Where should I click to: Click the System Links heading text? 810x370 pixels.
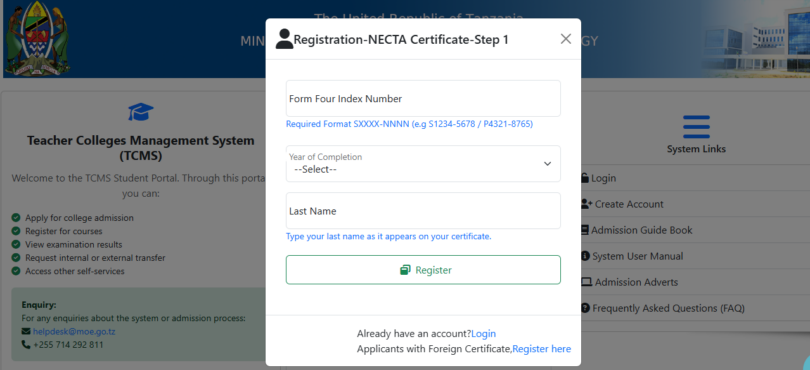pos(696,149)
